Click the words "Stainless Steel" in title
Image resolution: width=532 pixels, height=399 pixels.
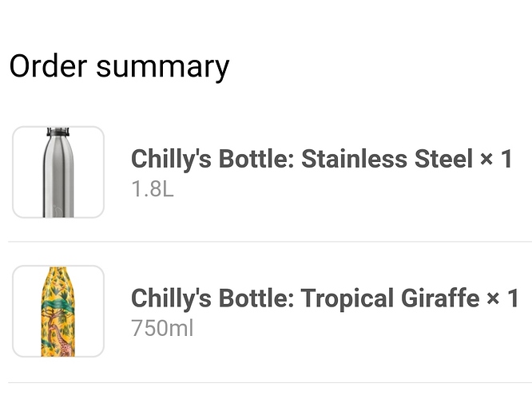pyautogui.click(x=387, y=159)
